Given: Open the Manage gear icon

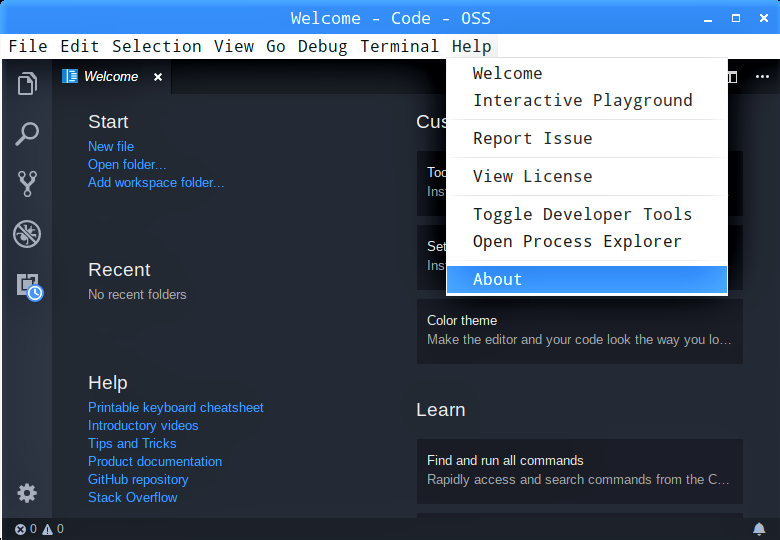Looking at the screenshot, I should (27, 493).
